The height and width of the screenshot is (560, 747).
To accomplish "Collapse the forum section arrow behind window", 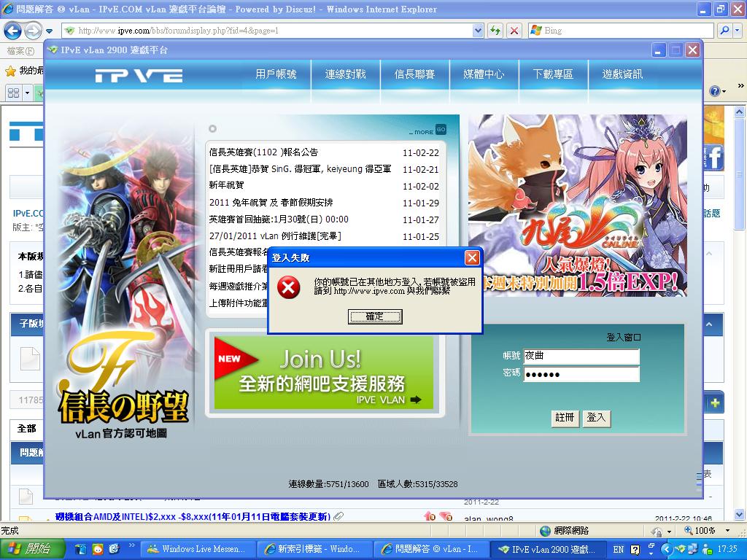I will pyautogui.click(x=709, y=324).
